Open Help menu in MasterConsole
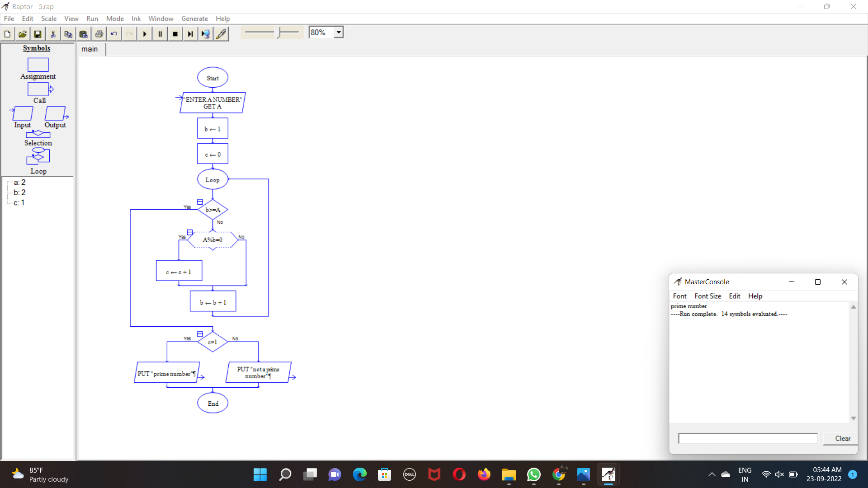Viewport: 868px width, 488px height. point(755,296)
